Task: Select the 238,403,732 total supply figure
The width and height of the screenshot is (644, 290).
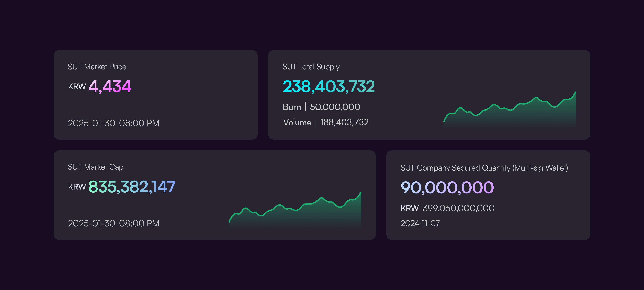Action: [329, 87]
